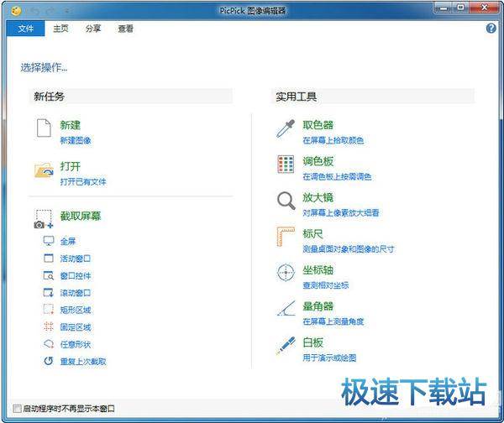Viewport: 504px width, 423px height.
Task: Click the fixed region capture icon
Action: (x=49, y=326)
